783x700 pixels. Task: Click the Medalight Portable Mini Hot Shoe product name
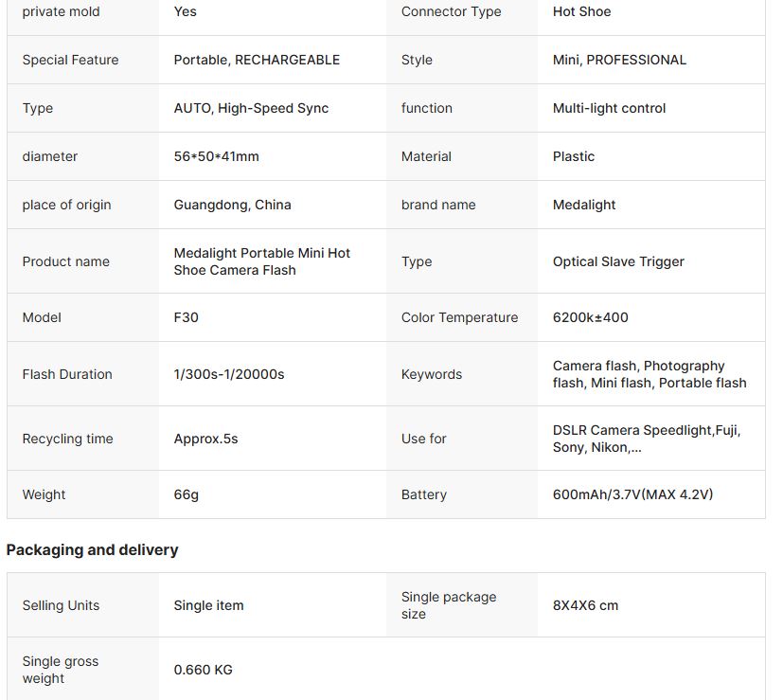coord(261,261)
